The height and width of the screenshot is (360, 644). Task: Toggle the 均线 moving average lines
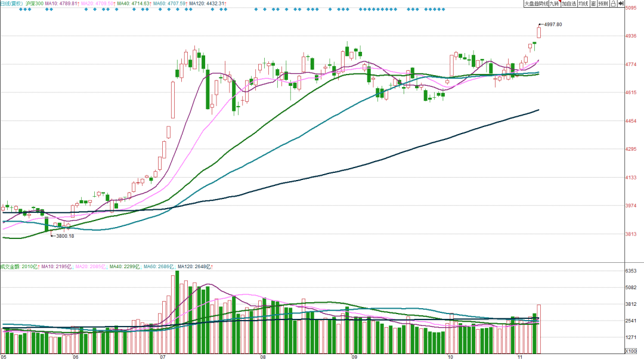(x=583, y=4)
